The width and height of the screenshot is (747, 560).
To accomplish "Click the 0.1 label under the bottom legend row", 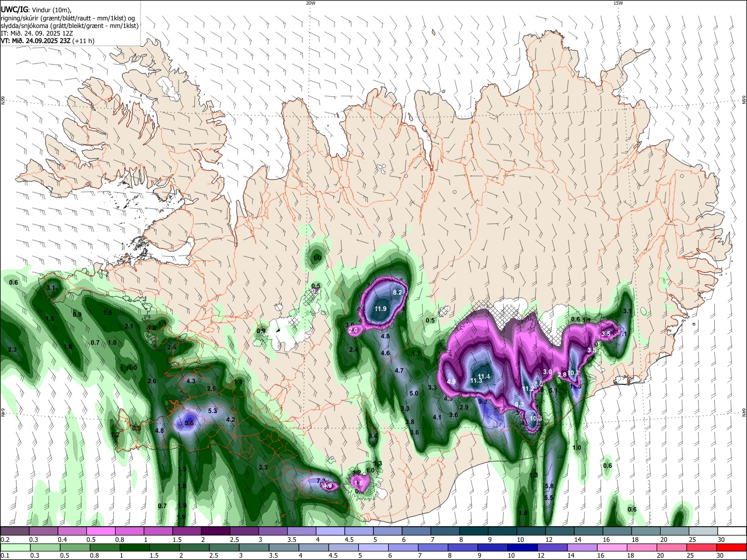I will click(5, 556).
